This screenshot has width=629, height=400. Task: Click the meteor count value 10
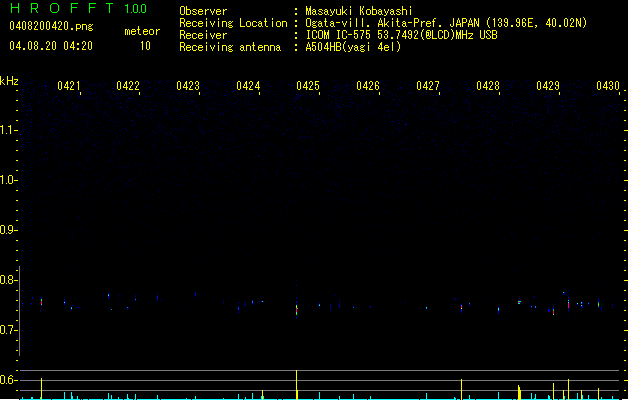click(145, 46)
